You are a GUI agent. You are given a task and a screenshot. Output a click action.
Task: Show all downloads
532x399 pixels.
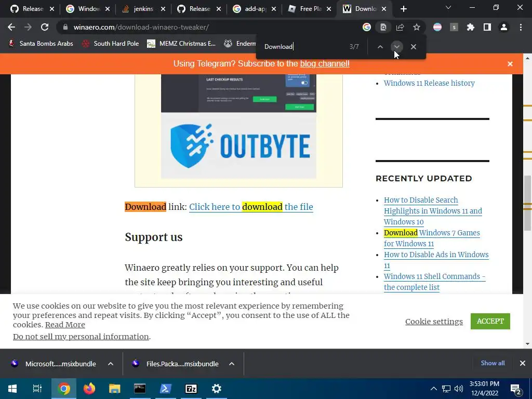point(493,363)
